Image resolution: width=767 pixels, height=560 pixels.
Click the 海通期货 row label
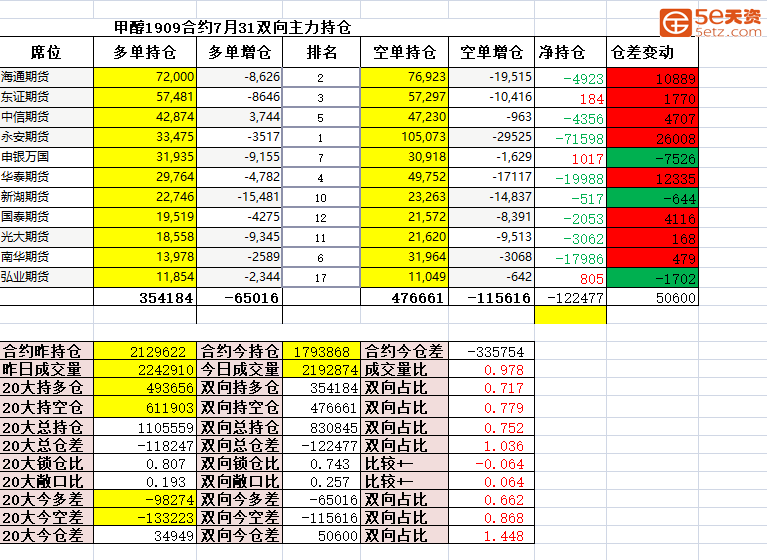(46, 77)
